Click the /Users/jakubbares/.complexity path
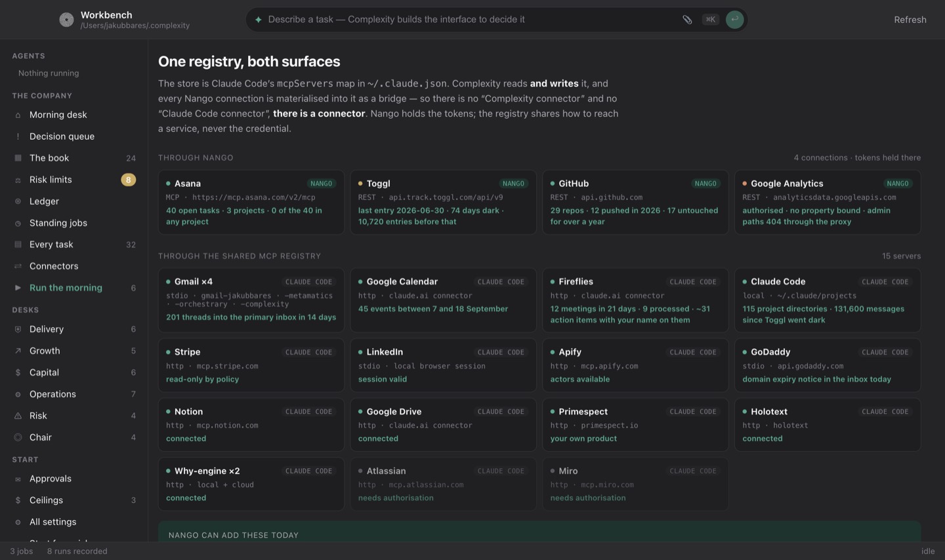The image size is (945, 560). point(135,26)
